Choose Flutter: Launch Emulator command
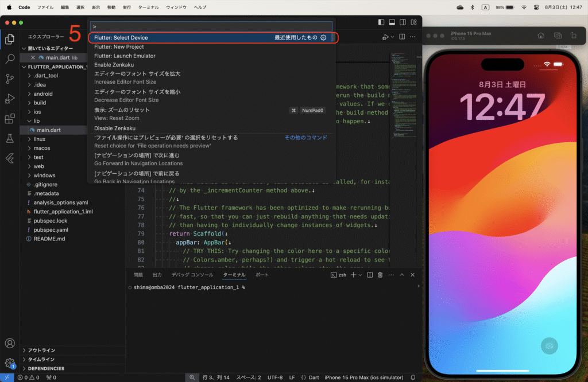The width and height of the screenshot is (588, 382). point(212,56)
